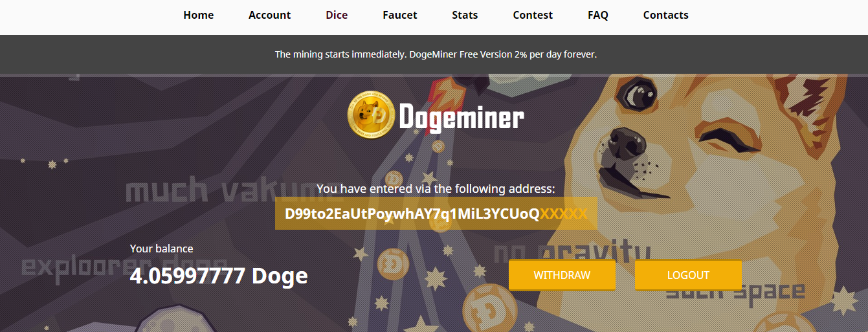Click the background coin left of WITHDRAW
Screen dimensions: 868x332
pyautogui.click(x=392, y=265)
